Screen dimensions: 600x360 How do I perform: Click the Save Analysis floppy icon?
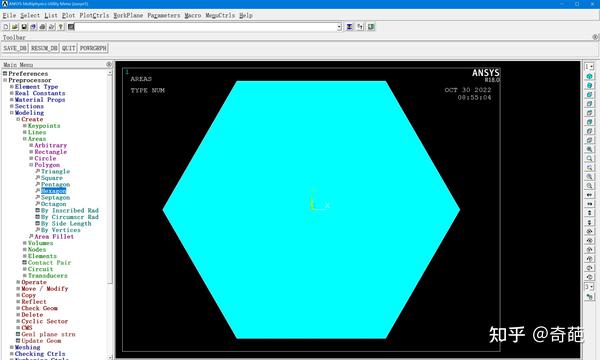[x=24, y=27]
